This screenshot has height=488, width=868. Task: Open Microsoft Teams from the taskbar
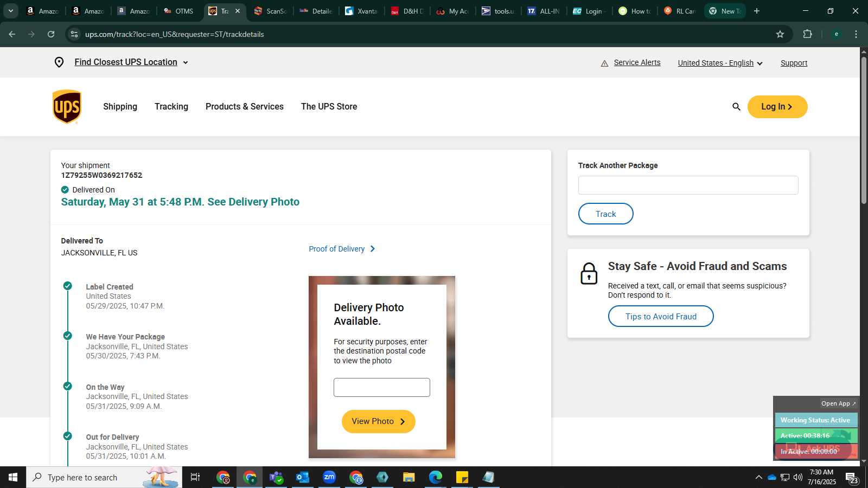[x=276, y=477]
